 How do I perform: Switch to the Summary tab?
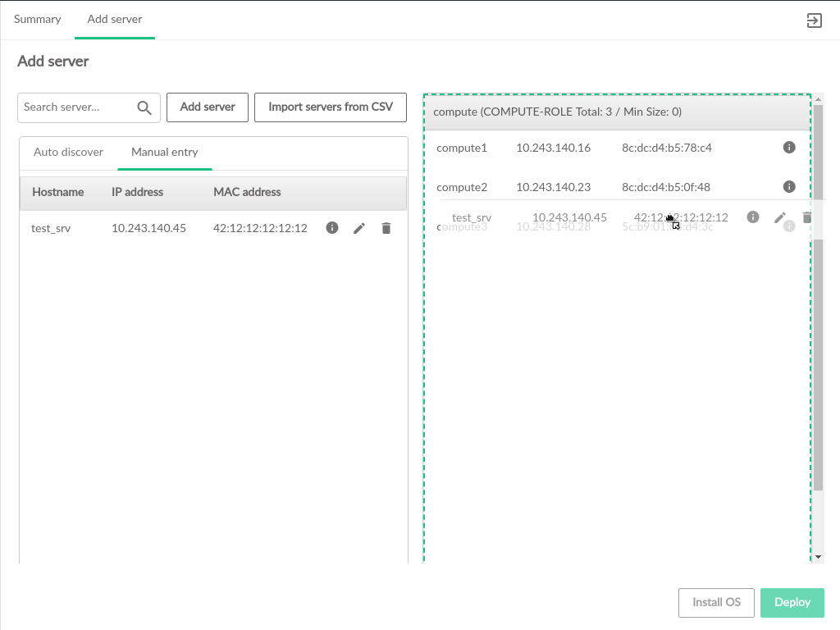tap(38, 20)
